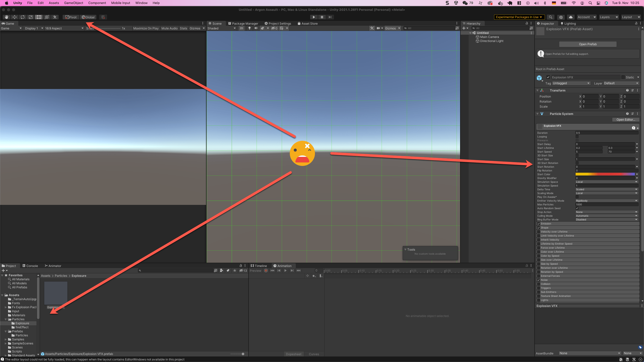Select the Hand tool in toolbar
The image size is (644, 362).
tap(7, 17)
